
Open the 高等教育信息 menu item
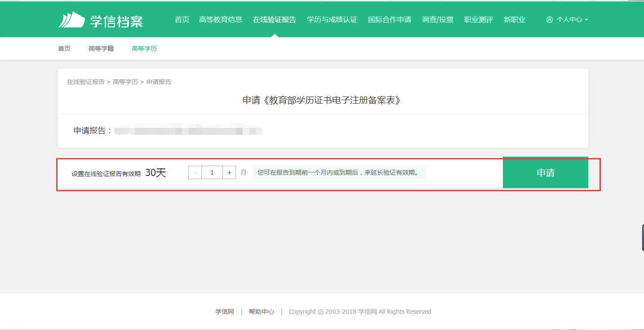click(221, 19)
